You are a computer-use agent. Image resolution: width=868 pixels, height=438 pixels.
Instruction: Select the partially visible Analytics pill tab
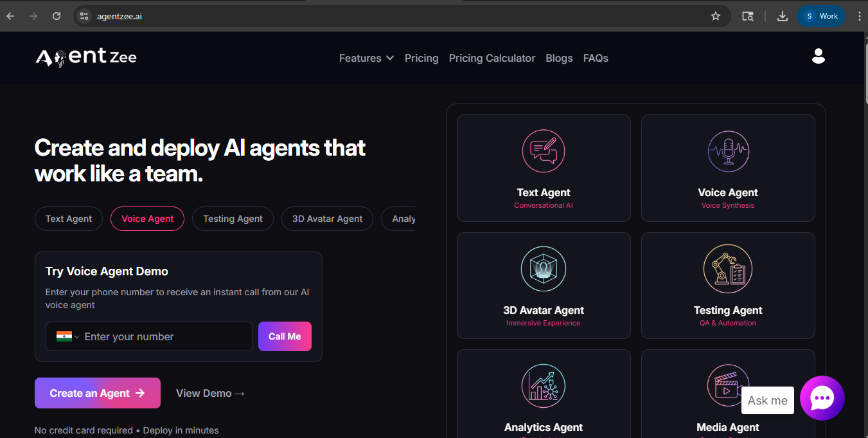[x=399, y=219]
